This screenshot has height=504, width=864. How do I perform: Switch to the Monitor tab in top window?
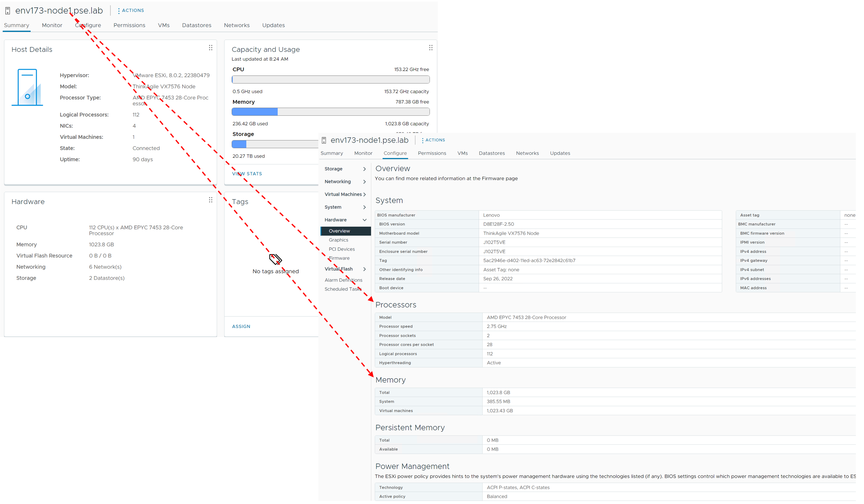coord(53,25)
